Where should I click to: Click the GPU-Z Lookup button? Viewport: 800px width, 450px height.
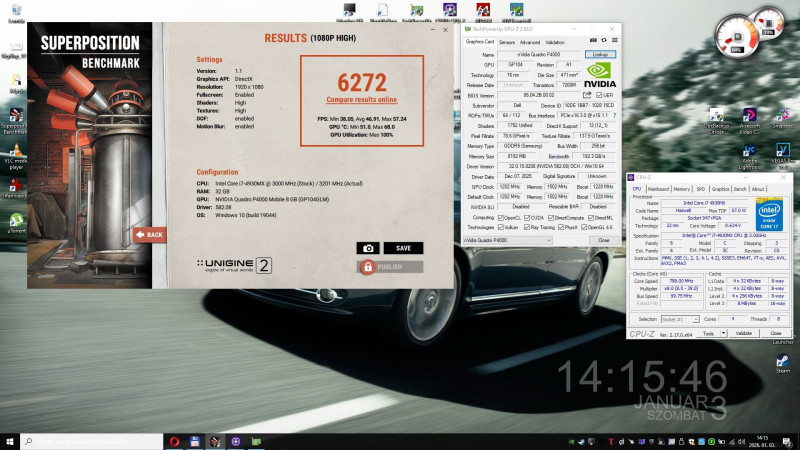[600, 54]
